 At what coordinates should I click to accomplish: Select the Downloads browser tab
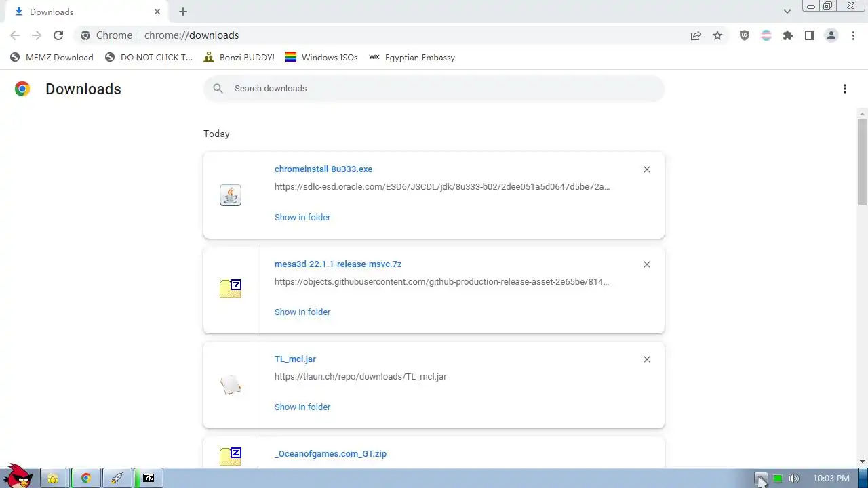(85, 12)
